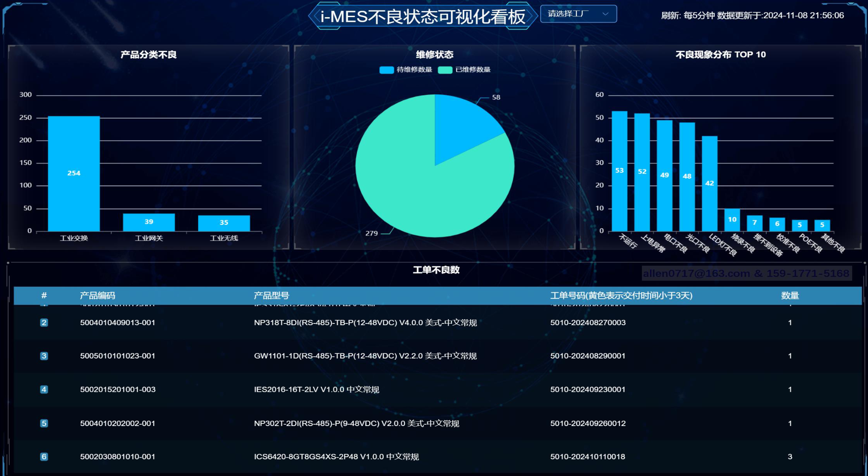868x476 pixels.
Task: Click the 上电异常 bar showing 52
Action: pyautogui.click(x=642, y=172)
